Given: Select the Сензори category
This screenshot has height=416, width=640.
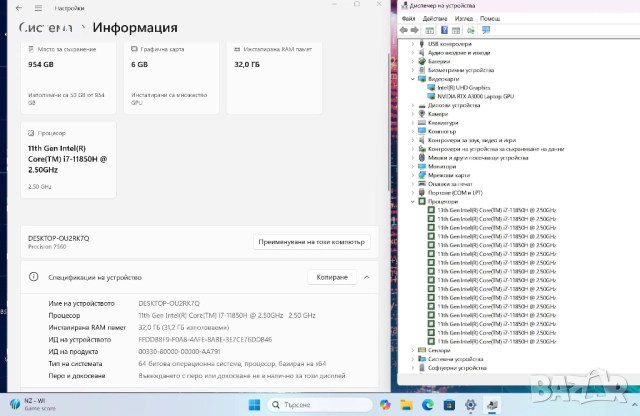Looking at the screenshot, I should (x=439, y=350).
